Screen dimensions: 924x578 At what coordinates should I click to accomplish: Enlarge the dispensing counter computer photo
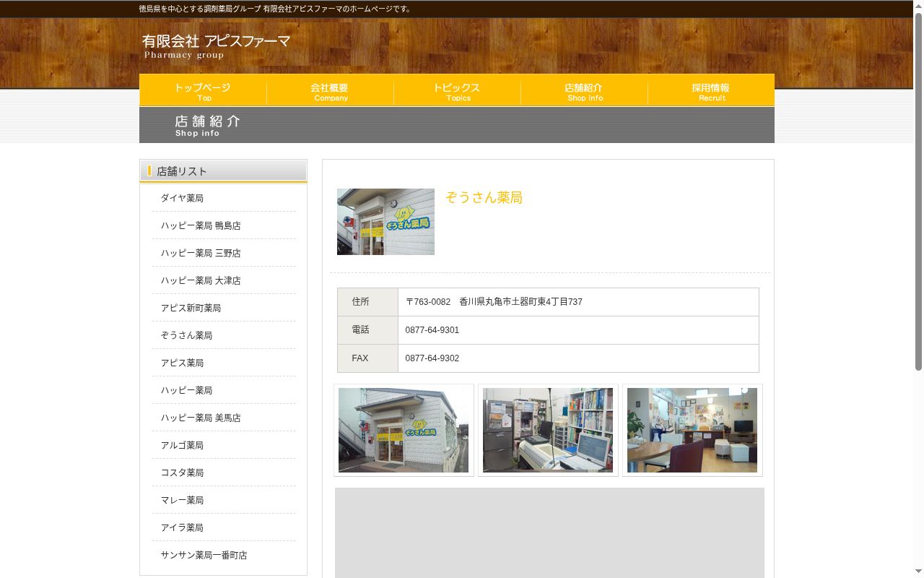548,430
